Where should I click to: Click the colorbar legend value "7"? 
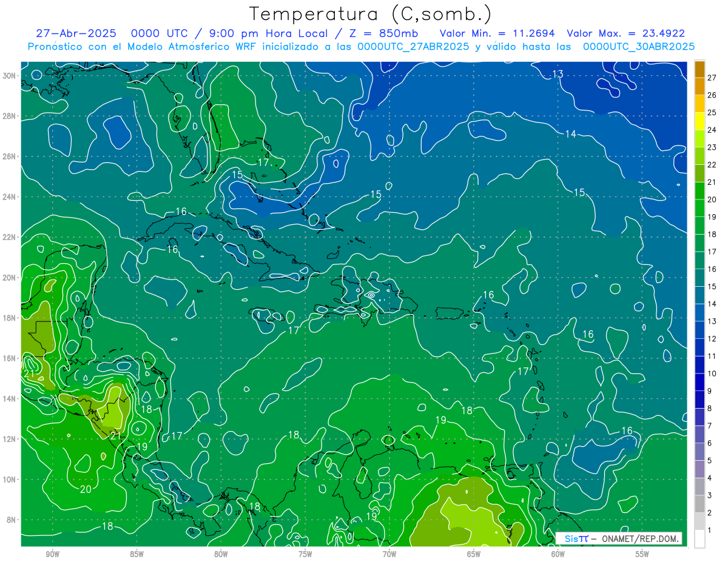point(710,426)
